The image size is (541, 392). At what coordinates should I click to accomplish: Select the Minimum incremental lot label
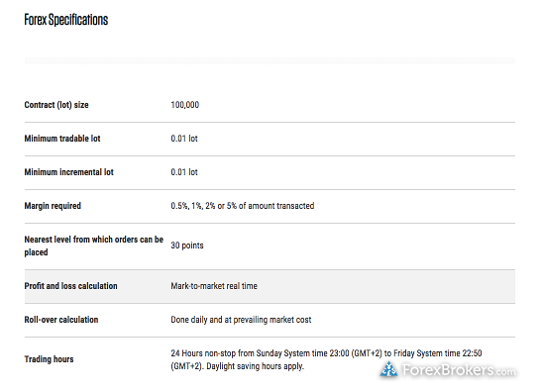[x=68, y=172]
